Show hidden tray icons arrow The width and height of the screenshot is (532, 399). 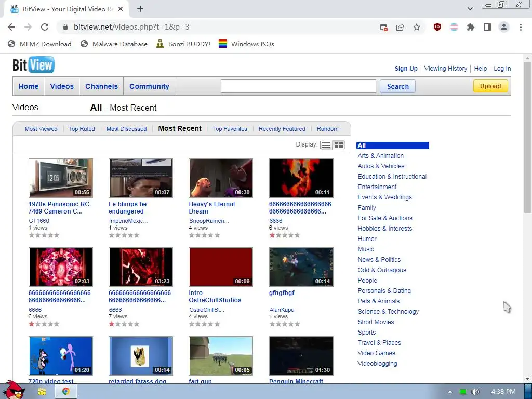click(x=450, y=392)
